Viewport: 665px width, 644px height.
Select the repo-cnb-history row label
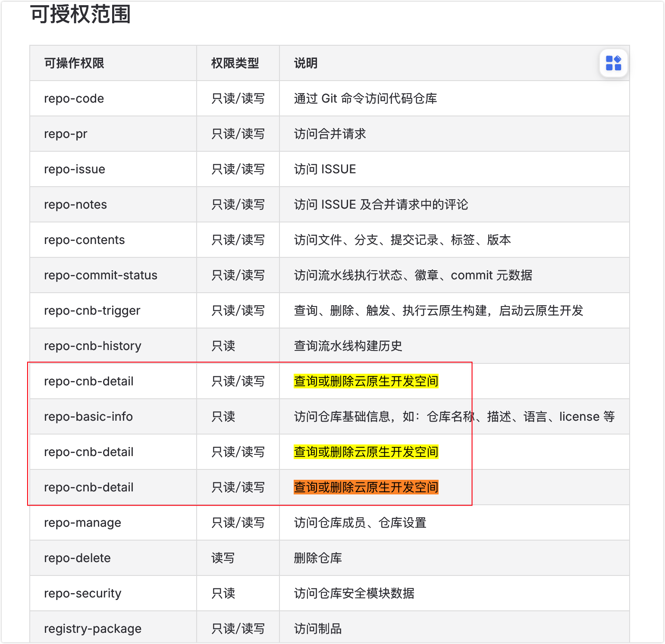[92, 346]
